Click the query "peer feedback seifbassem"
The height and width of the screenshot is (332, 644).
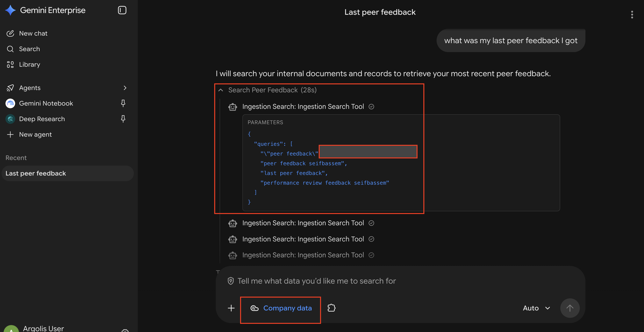click(302, 163)
